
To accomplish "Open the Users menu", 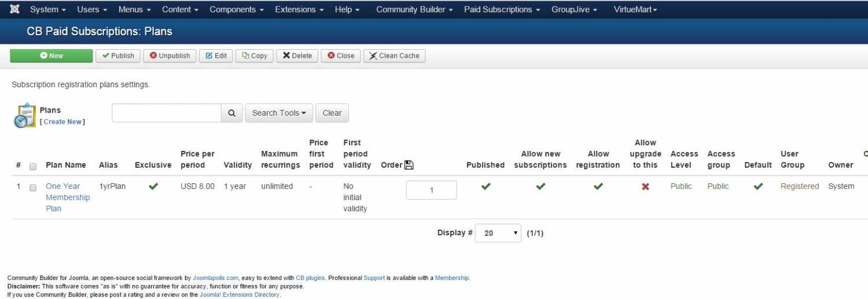I will [x=92, y=9].
